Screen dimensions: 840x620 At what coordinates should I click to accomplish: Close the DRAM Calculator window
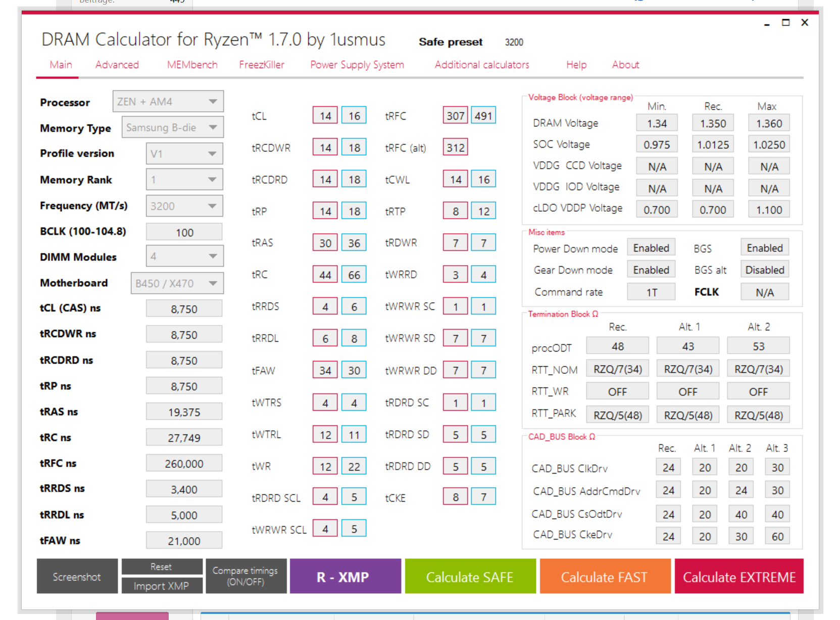(805, 23)
